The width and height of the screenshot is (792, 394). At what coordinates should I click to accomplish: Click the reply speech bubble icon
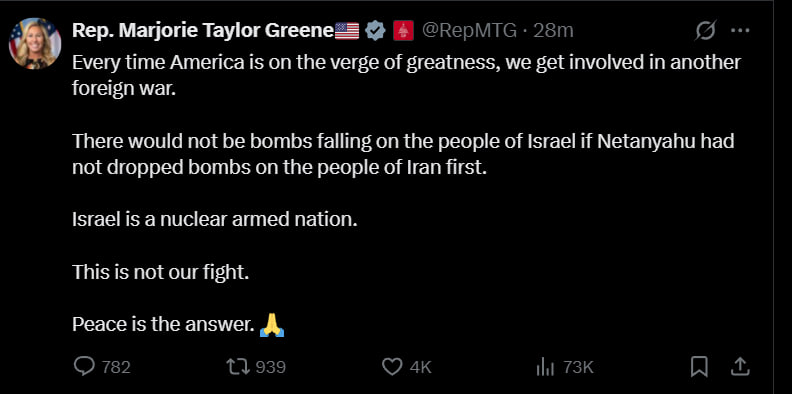pyautogui.click(x=84, y=367)
